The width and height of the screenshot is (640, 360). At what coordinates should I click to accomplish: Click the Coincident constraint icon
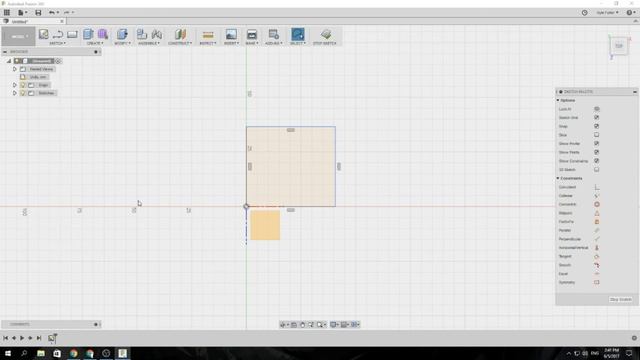596,187
